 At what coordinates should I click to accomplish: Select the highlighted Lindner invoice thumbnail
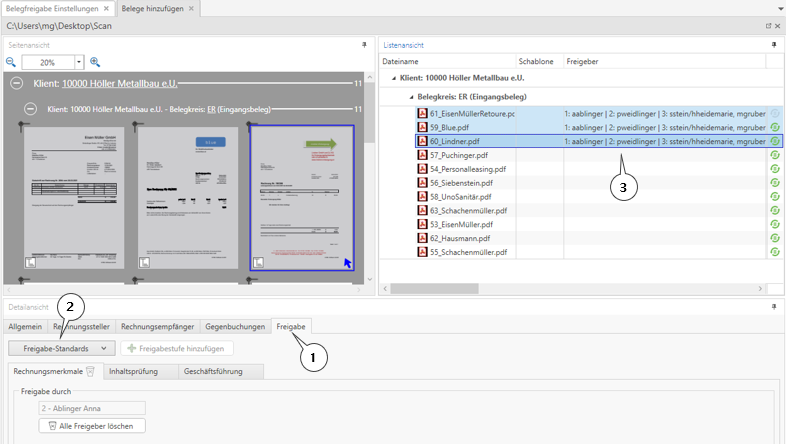(302, 198)
